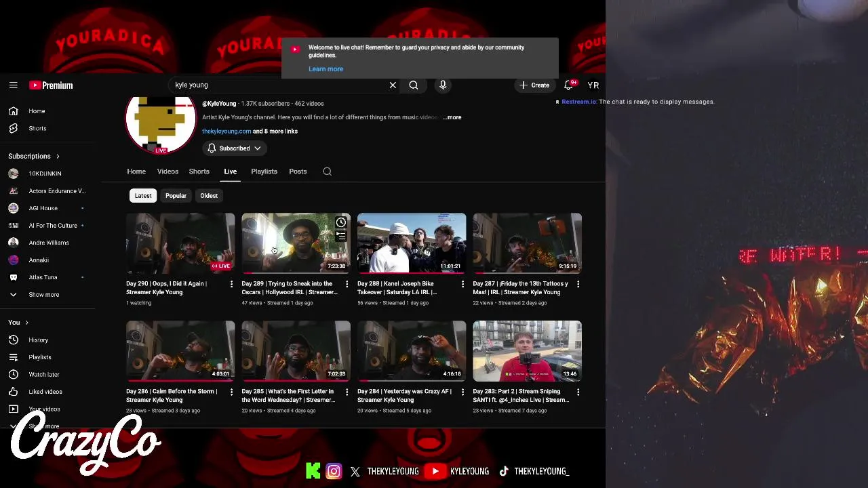868x488 pixels.
Task: Switch to channel Home tab
Action: coord(136,171)
